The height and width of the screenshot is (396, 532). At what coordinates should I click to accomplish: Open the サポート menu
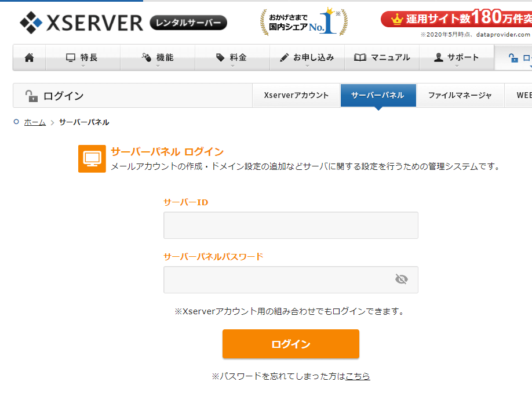coord(457,57)
